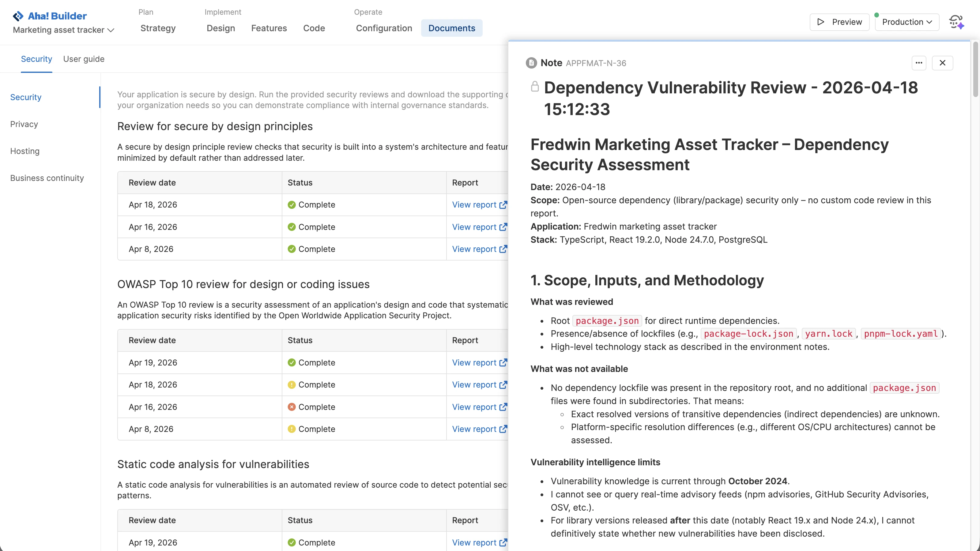
Task: Select Privacy in the left sidebar
Action: (x=24, y=124)
